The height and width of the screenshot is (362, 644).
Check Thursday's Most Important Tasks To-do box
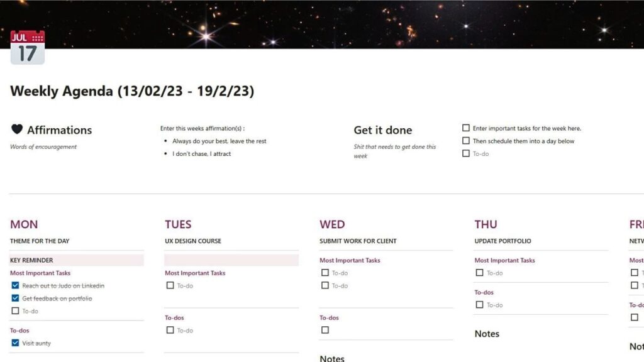point(479,273)
